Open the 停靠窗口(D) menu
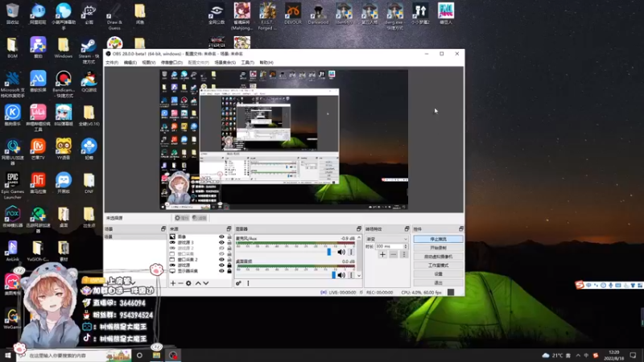The height and width of the screenshot is (362, 644). pyautogui.click(x=171, y=63)
